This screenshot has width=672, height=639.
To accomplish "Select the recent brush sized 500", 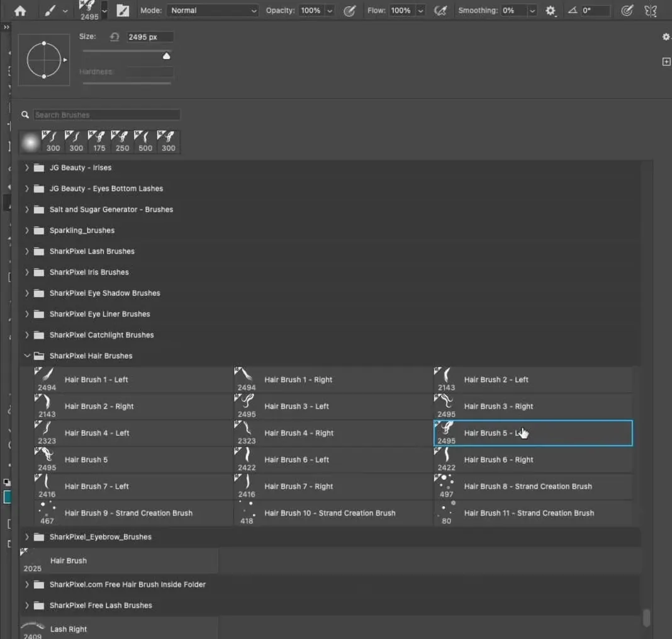I will (x=145, y=142).
